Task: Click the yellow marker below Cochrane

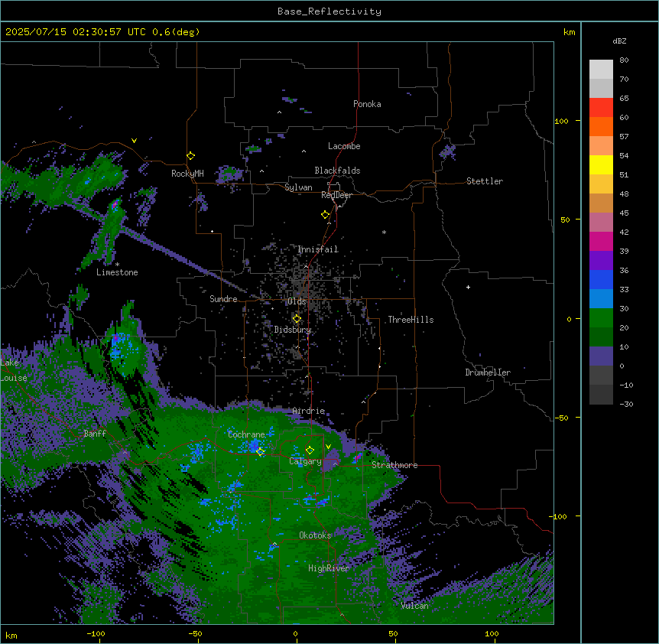Action: point(260,452)
